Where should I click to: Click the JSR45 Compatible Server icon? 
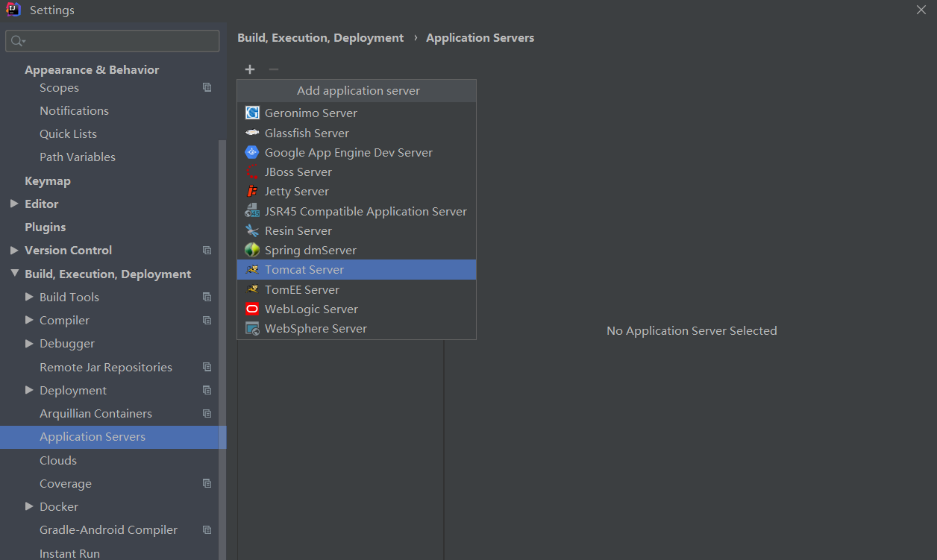[252, 211]
